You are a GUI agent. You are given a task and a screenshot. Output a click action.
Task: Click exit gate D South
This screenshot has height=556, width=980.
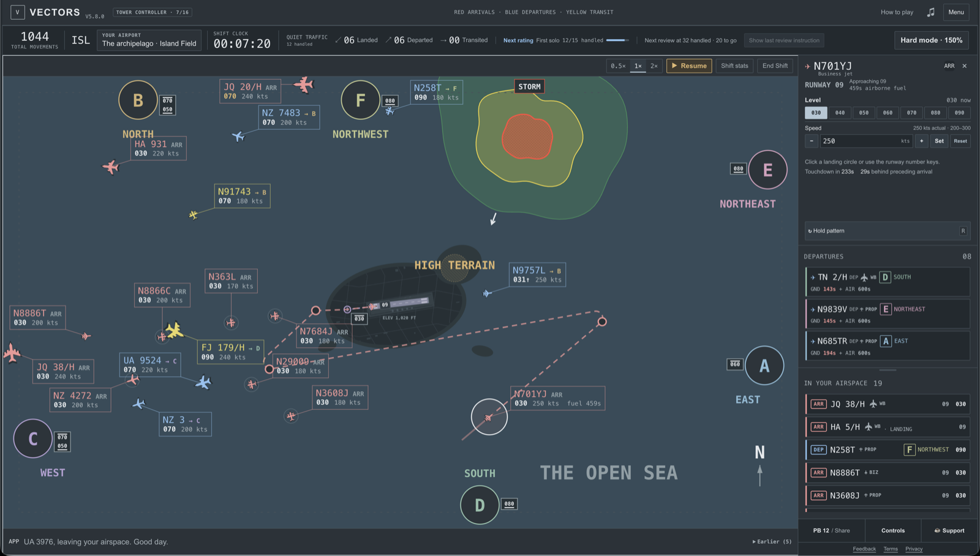click(x=480, y=505)
